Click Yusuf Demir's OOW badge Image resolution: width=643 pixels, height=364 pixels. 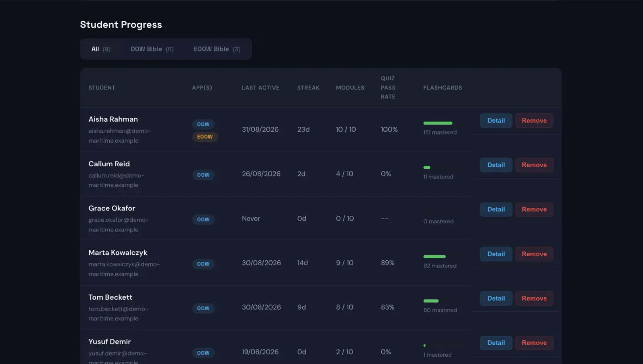(203, 353)
